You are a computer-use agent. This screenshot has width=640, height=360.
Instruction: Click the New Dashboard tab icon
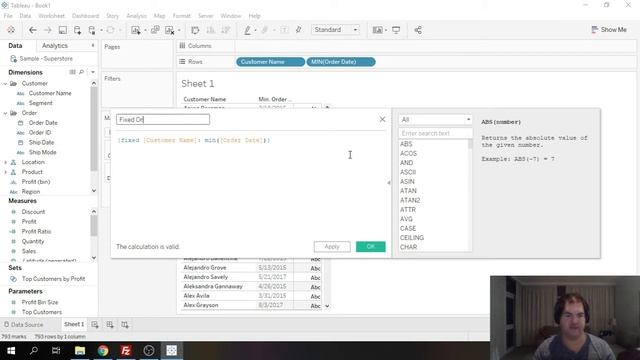[110, 324]
